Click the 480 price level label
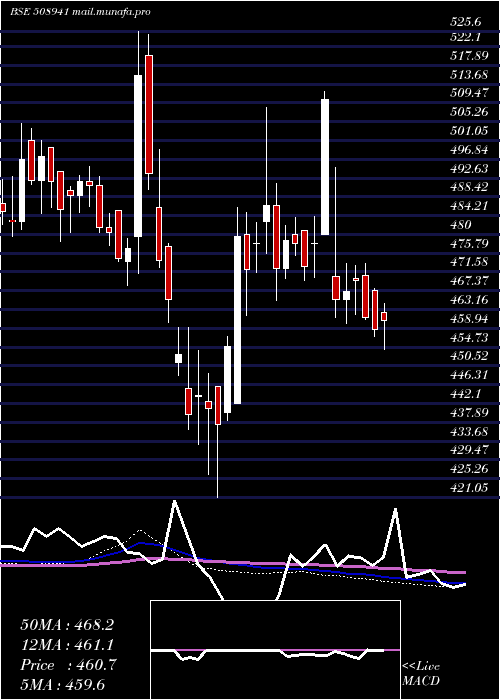This screenshot has height=700, width=500. (x=461, y=225)
